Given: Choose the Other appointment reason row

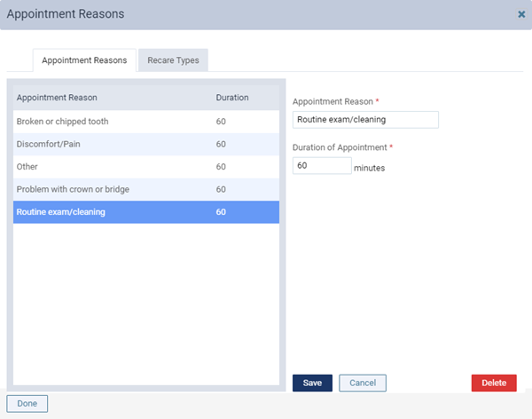Looking at the screenshot, I should pos(146,167).
